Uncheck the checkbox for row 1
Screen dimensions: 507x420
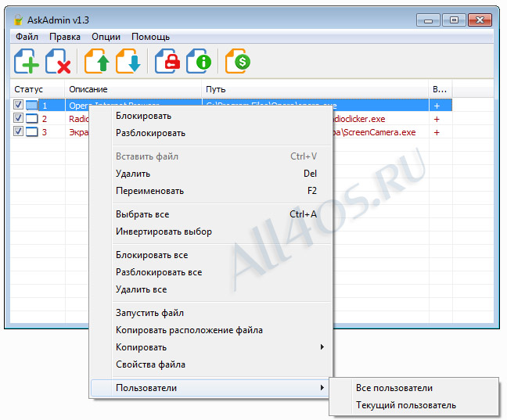pyautogui.click(x=19, y=105)
